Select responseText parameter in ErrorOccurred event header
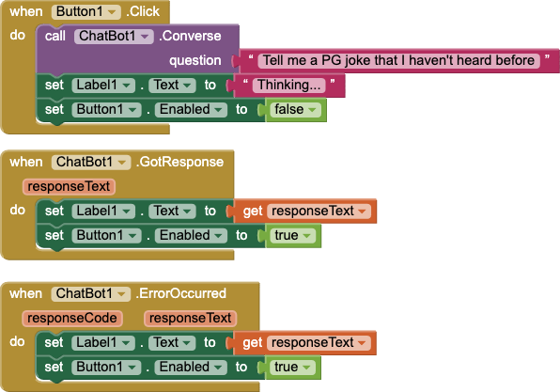The width and height of the screenshot is (560, 392). [191, 318]
